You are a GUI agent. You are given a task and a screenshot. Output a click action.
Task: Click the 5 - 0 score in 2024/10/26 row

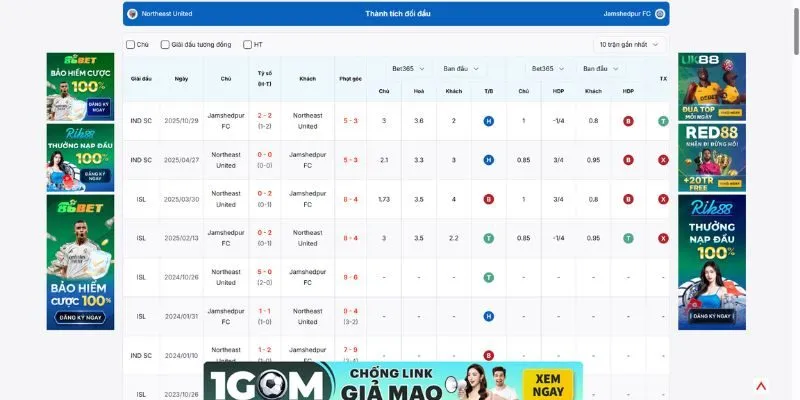click(265, 272)
